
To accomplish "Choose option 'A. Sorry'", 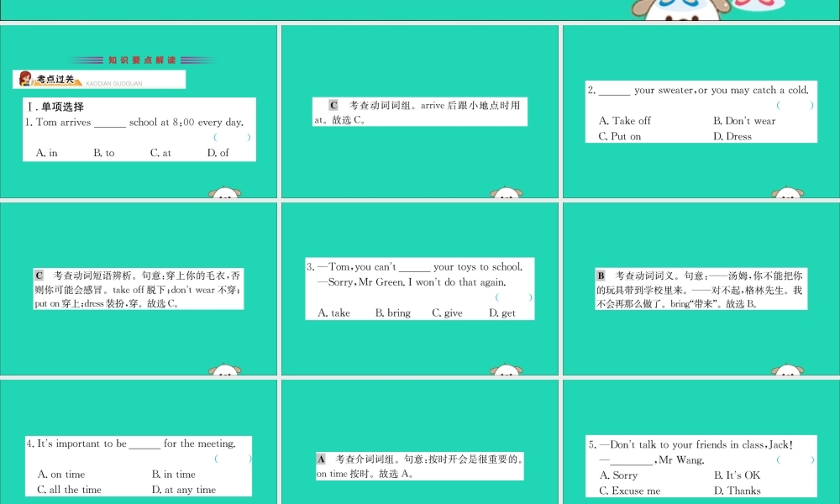I will coord(619,475).
